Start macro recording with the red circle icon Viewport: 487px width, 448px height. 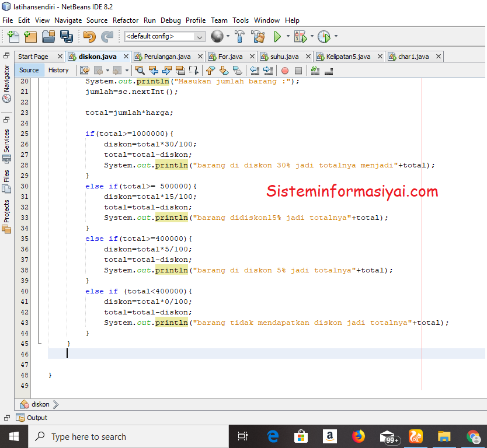click(x=284, y=70)
